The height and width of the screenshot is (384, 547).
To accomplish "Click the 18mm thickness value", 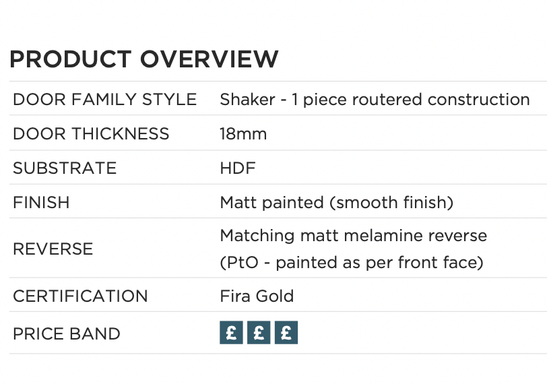I will coord(243,134).
